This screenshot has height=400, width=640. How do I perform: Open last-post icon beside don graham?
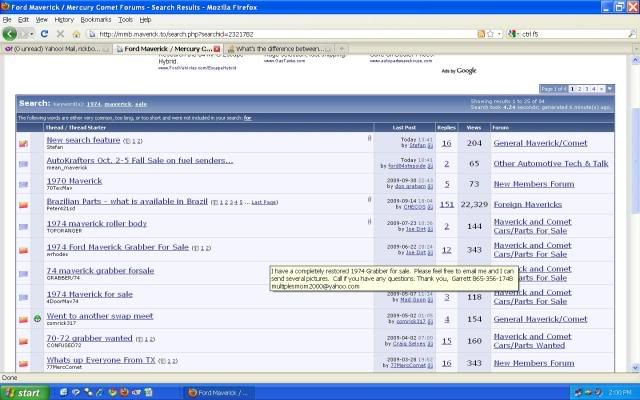pos(430,187)
